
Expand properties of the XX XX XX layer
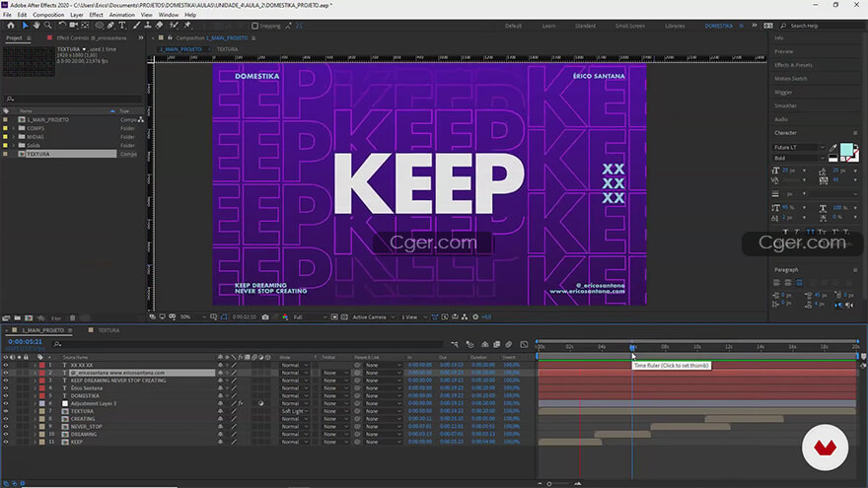(35, 365)
